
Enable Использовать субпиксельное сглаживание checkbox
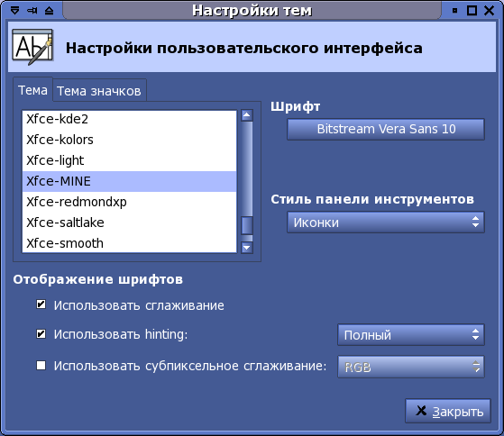point(41,366)
